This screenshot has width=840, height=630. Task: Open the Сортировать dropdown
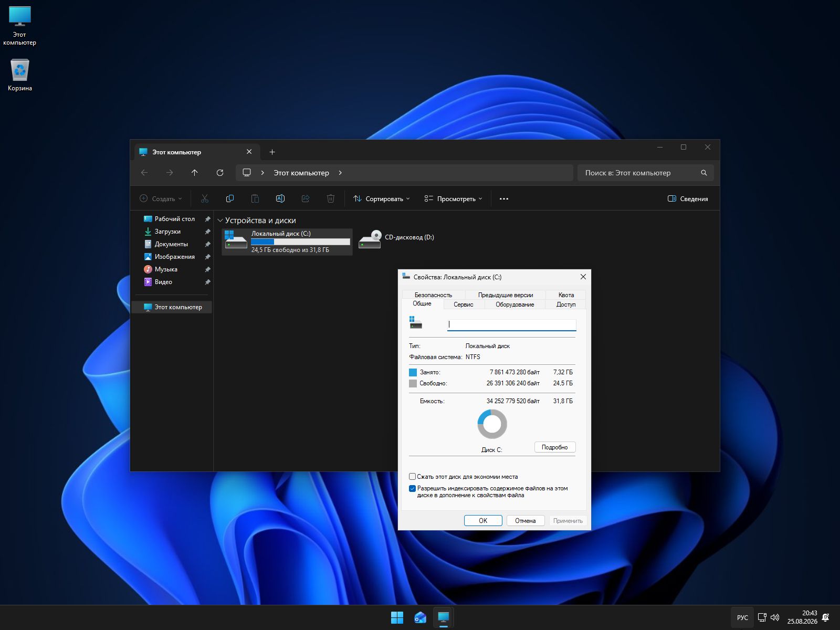(382, 199)
